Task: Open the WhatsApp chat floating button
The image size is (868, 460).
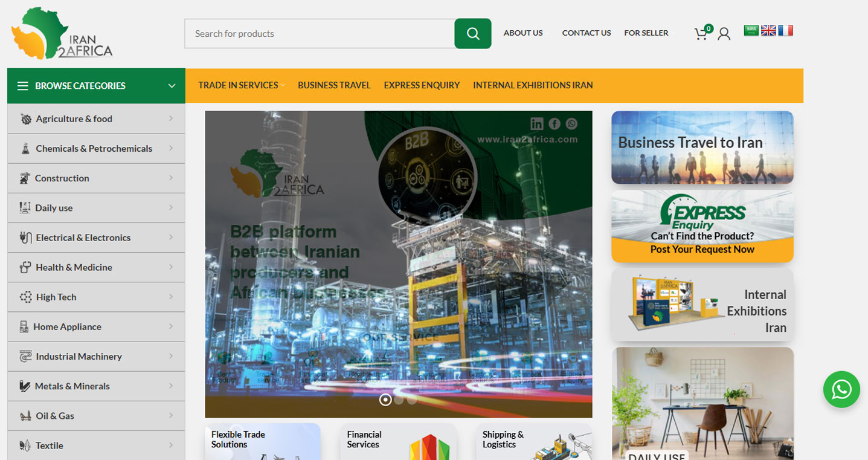Action: [841, 389]
